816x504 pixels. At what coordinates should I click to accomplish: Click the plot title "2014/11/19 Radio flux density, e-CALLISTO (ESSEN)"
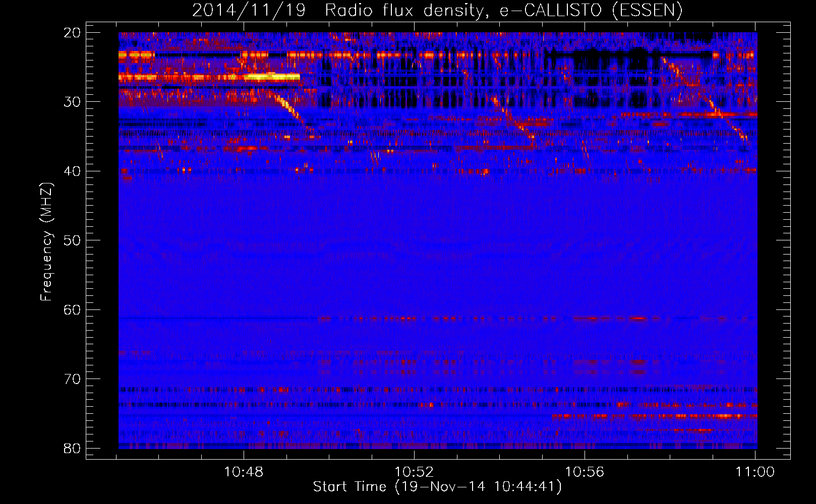tap(437, 10)
